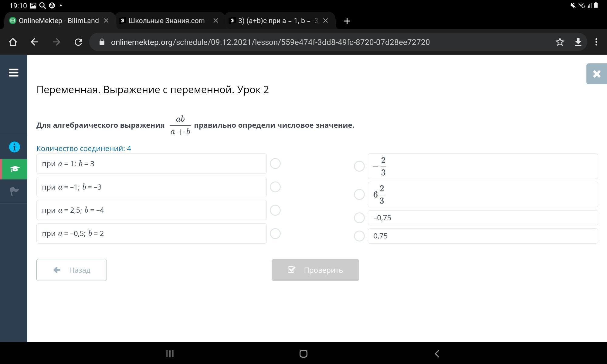Switch to Школьные Знания.com tab
Viewport: 607px width, 364px height.
pos(166,21)
